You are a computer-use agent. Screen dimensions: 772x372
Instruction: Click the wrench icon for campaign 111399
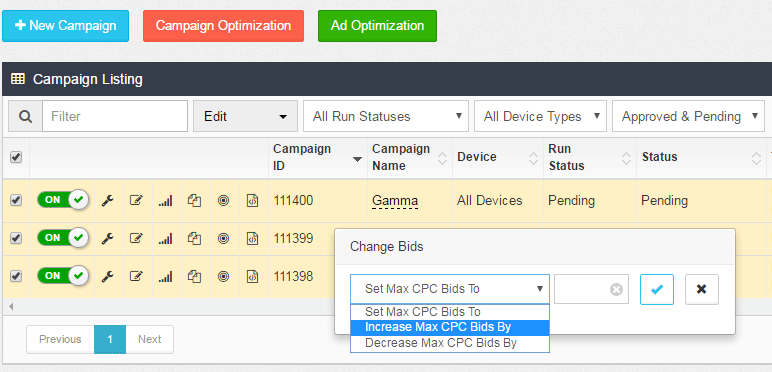click(x=108, y=239)
